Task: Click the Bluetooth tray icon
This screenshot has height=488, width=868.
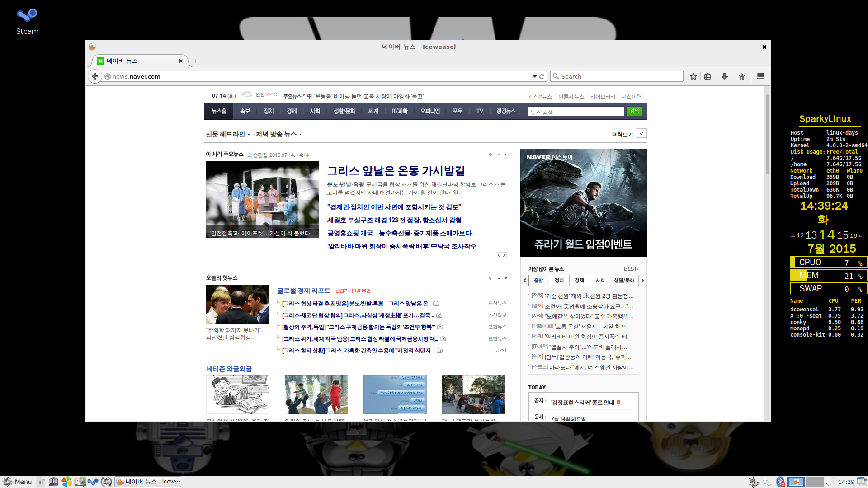Action: [x=781, y=482]
